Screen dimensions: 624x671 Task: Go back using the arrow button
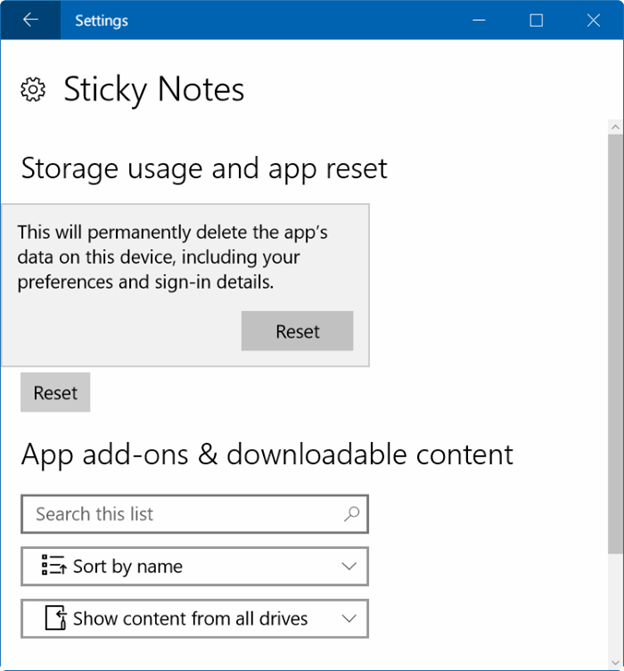pyautogui.click(x=30, y=20)
